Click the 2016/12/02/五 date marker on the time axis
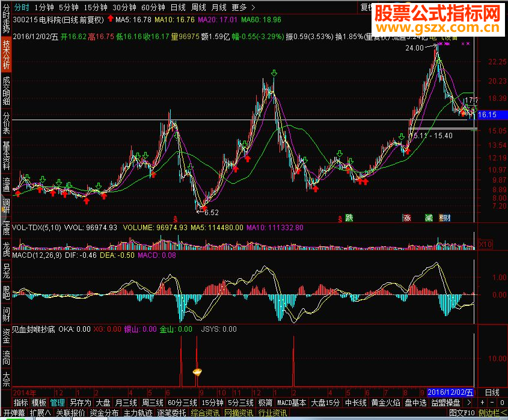 [450, 392]
